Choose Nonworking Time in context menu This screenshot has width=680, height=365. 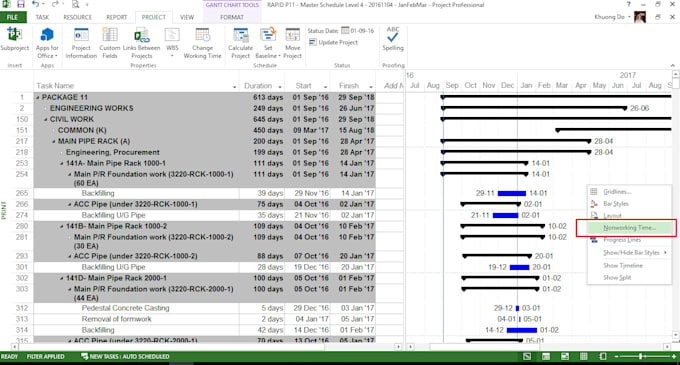point(629,228)
